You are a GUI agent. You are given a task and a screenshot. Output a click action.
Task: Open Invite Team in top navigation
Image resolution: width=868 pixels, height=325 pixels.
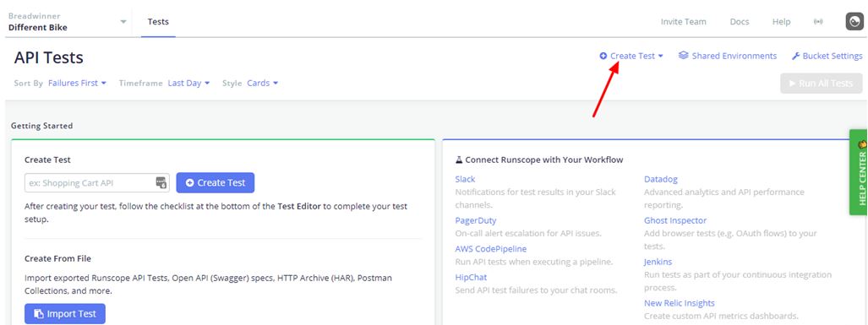[x=684, y=22]
